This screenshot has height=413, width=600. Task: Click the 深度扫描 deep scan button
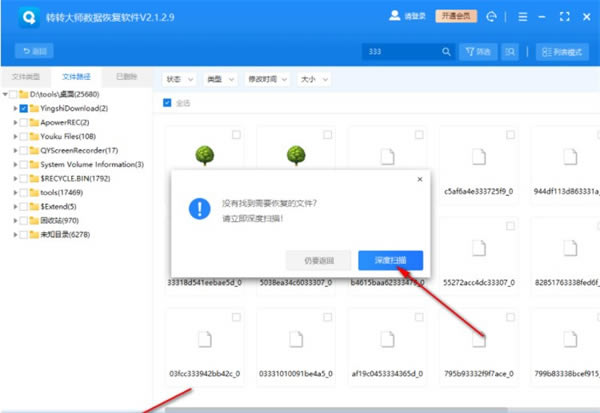(x=390, y=260)
